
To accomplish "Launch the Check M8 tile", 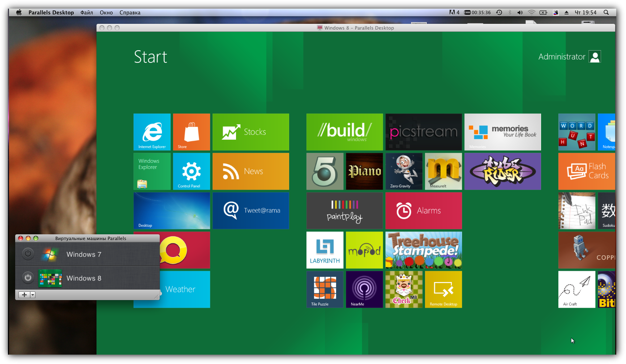I will (x=404, y=289).
